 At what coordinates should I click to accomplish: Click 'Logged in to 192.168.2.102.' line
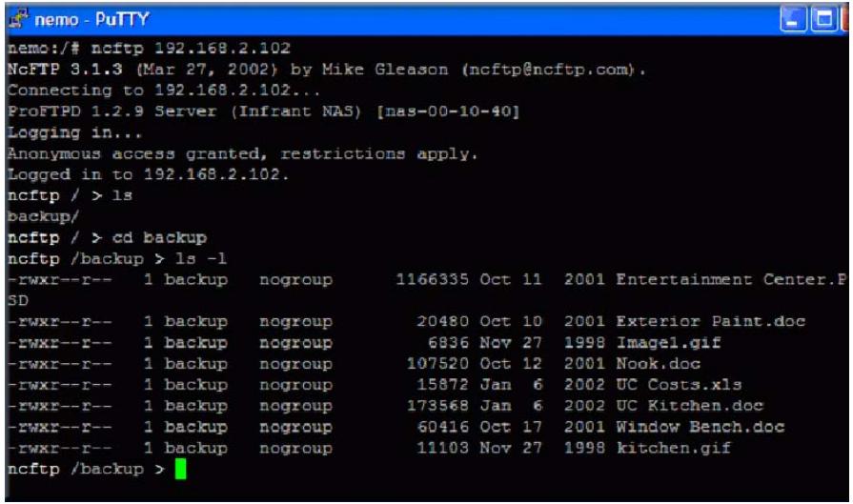148,174
